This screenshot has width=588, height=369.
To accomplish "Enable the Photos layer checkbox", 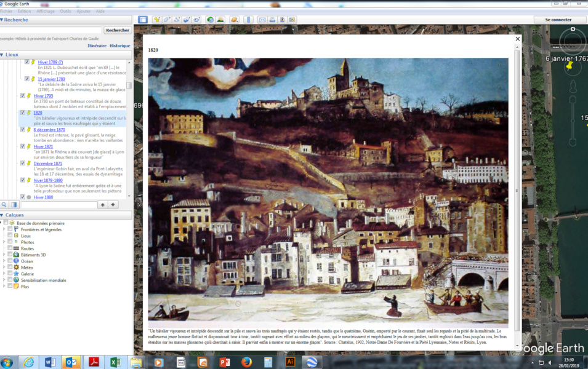I will click(x=10, y=242).
